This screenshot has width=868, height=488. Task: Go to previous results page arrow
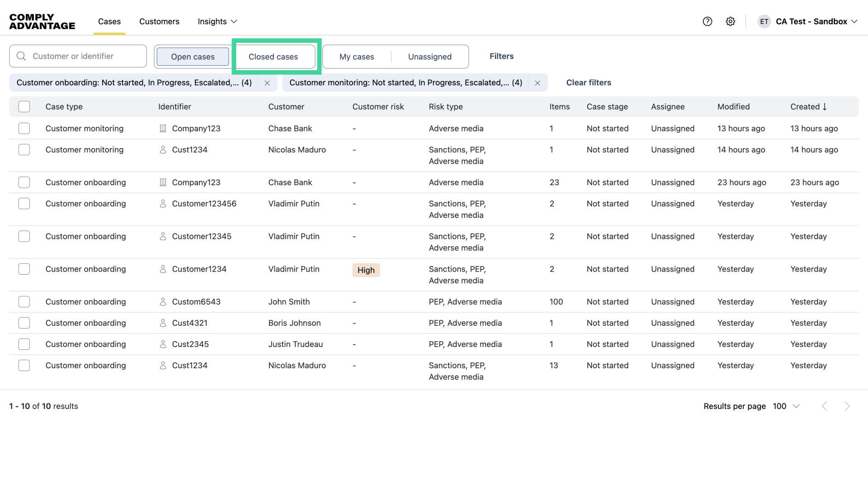tap(825, 406)
